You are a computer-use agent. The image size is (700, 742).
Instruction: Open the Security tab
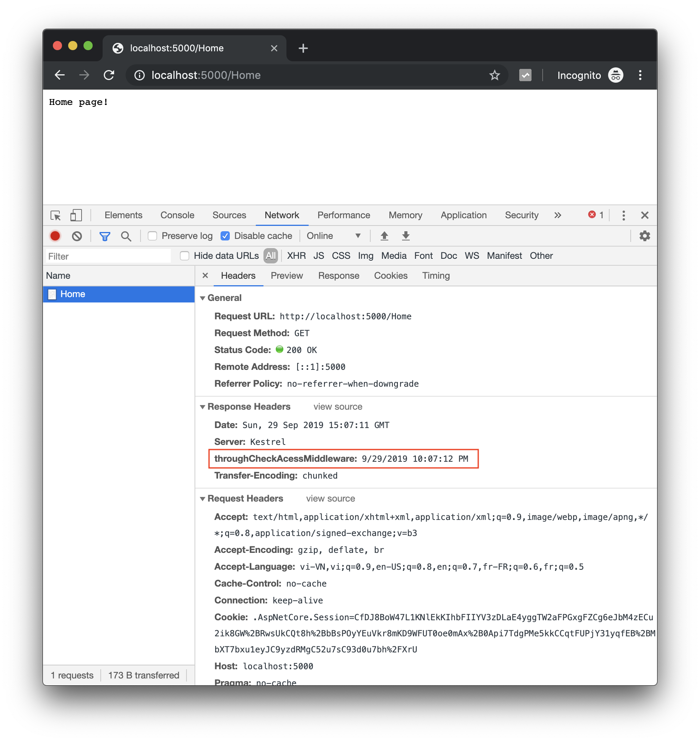coord(522,215)
